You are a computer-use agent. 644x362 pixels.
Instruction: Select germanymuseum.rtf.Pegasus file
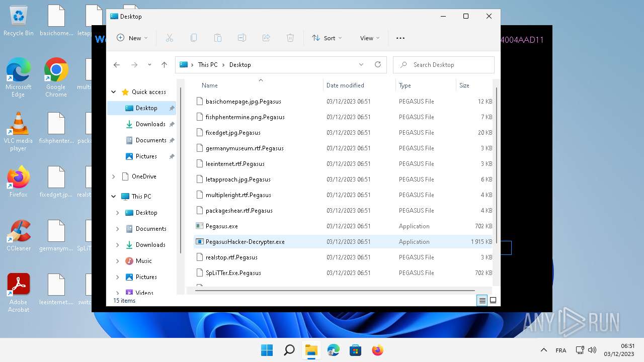[x=344, y=148]
